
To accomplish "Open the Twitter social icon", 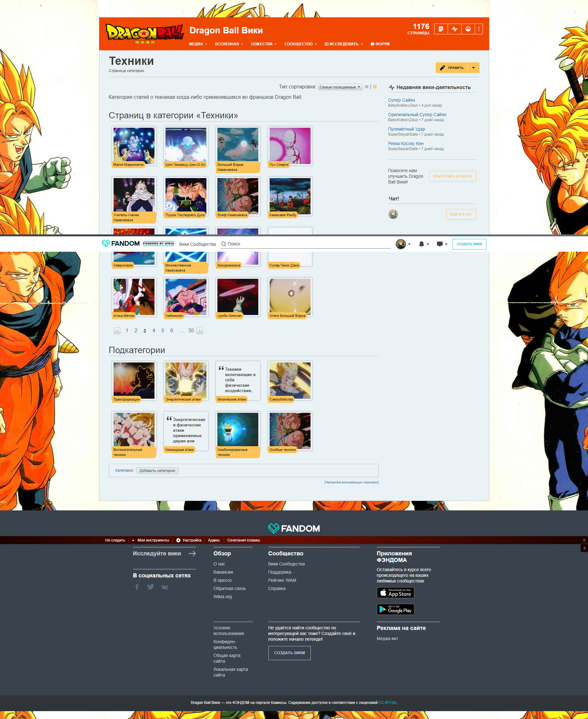I will coord(151,587).
